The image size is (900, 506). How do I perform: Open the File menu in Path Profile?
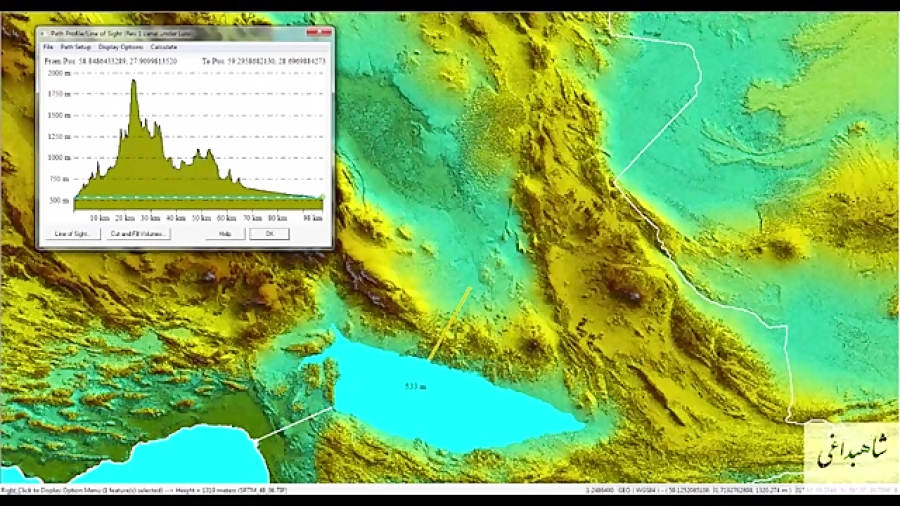(x=48, y=47)
